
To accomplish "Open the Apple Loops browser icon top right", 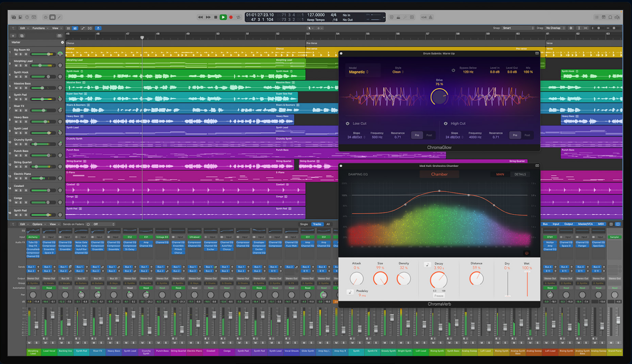I will click(610, 17).
